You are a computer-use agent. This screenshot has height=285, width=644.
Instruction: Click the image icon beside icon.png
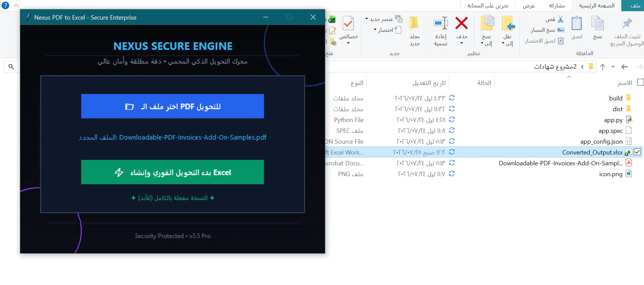click(629, 173)
